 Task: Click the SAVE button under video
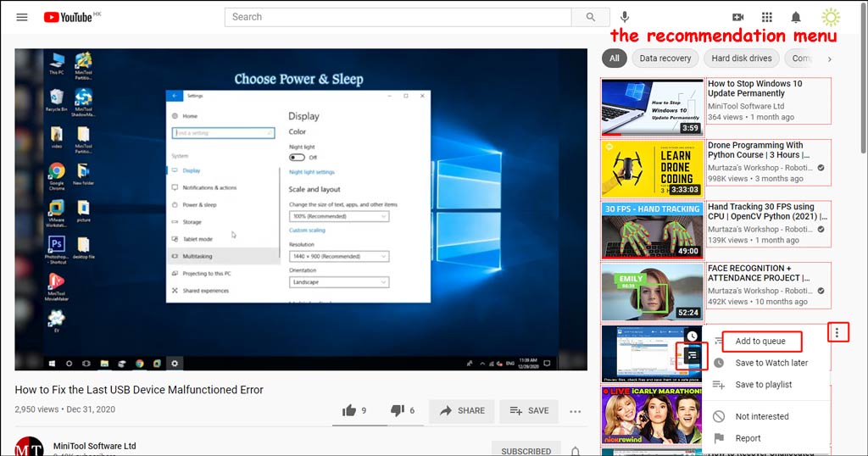tap(529, 410)
